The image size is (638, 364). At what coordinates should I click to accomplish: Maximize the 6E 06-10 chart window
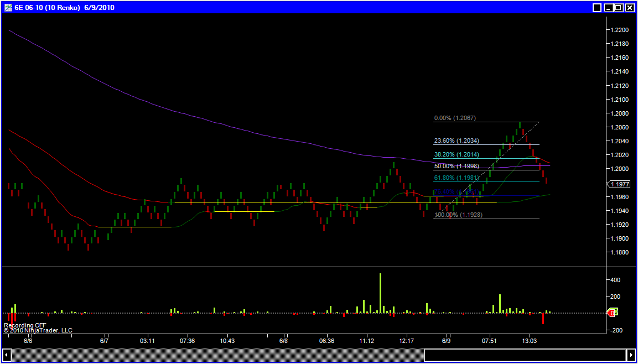coord(619,8)
